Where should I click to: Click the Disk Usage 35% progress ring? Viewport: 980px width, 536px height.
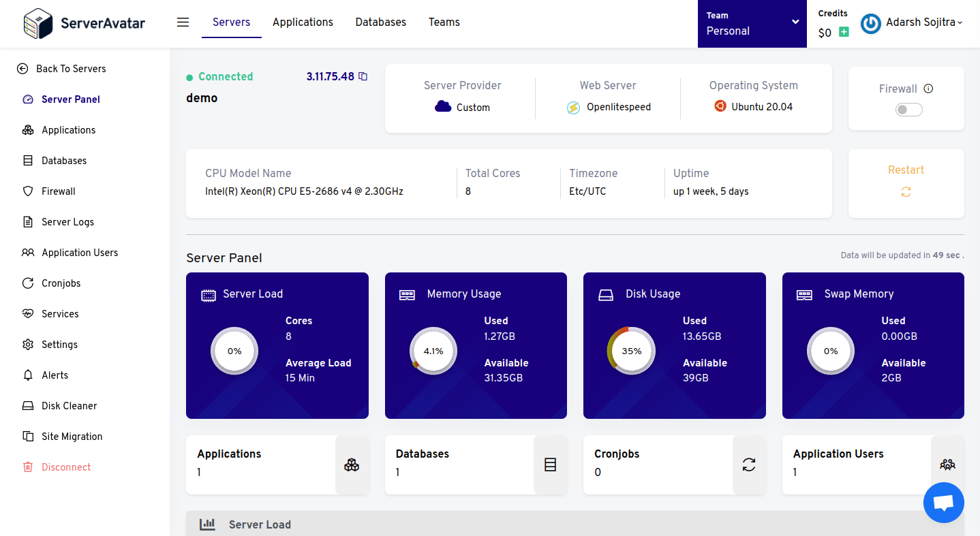[x=631, y=351]
